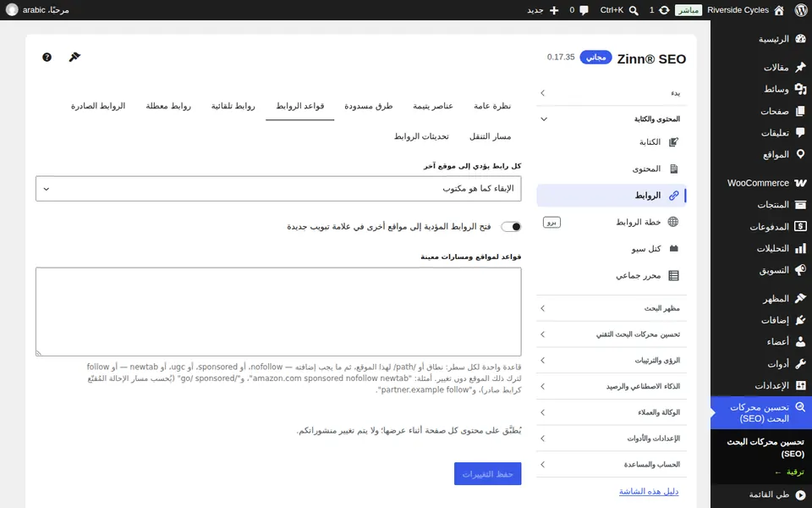Image resolution: width=812 pixels, height=508 pixels.
Task: Open the تحديثات الروابط sub-tab
Action: tap(421, 136)
